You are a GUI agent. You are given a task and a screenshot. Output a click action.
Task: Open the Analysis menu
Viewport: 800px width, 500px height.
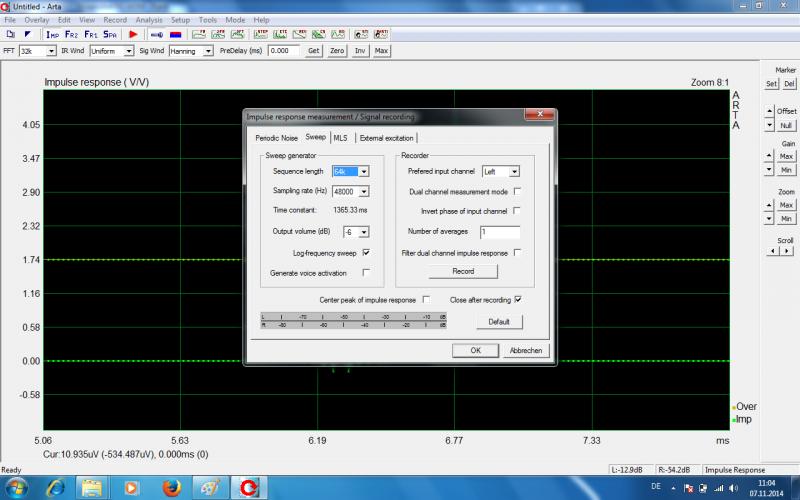pyautogui.click(x=148, y=20)
